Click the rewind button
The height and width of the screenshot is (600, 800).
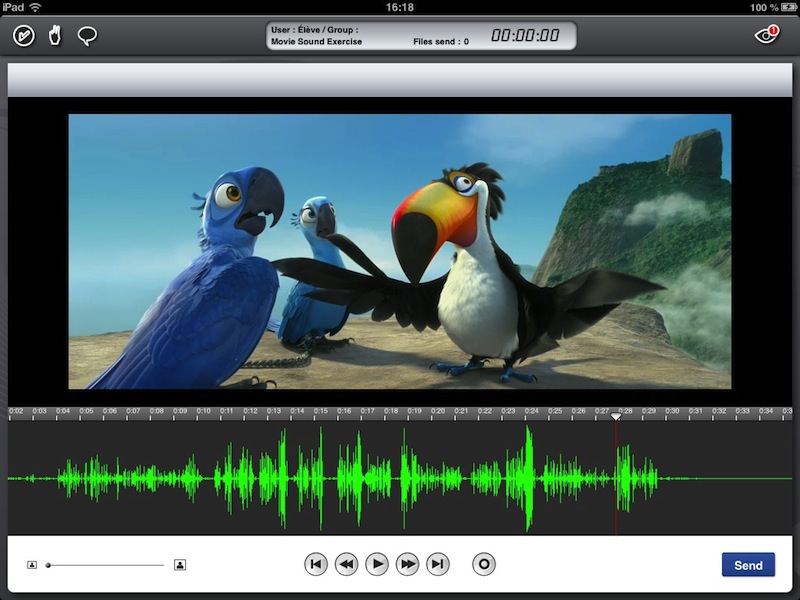[346, 564]
